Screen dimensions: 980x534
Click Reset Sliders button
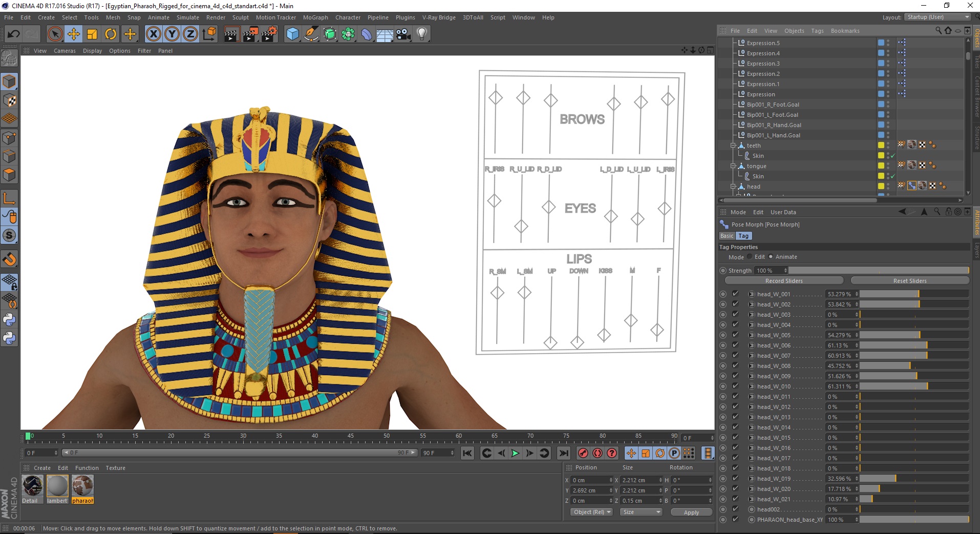click(x=910, y=281)
